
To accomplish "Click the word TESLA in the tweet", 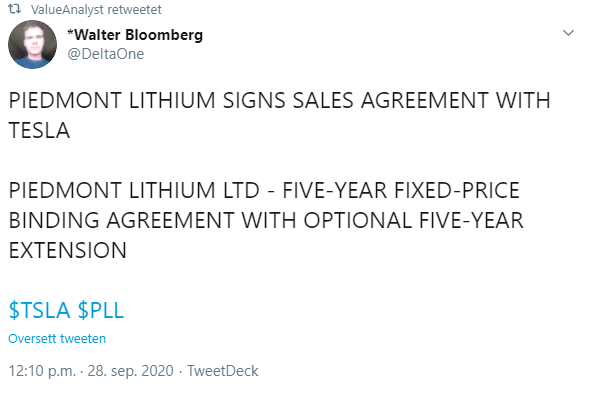I will pos(39,130).
